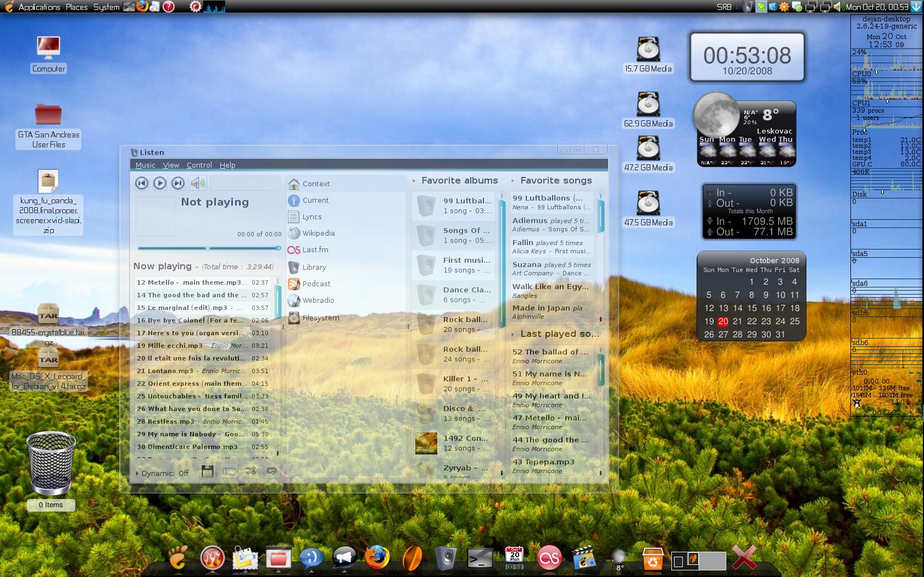Screen dimensions: 924x577
Task: Collapse the Favorite songs section
Action: tap(513, 181)
